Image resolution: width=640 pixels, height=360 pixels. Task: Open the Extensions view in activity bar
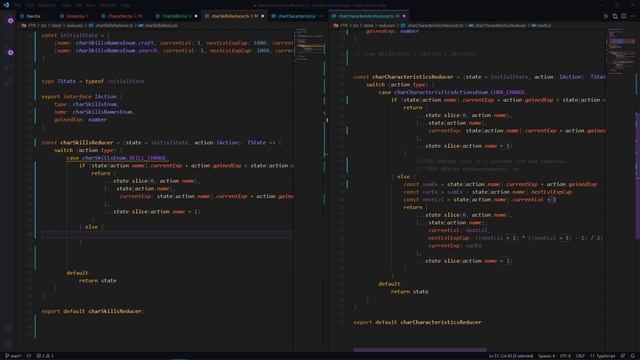point(8,82)
